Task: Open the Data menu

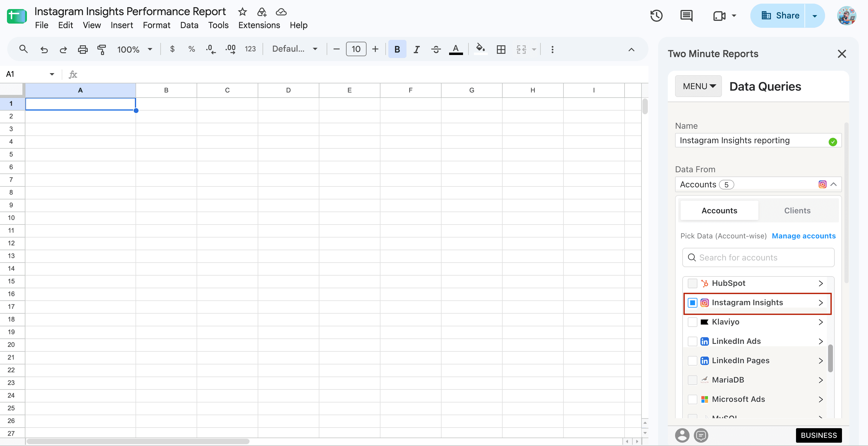Action: pyautogui.click(x=189, y=25)
